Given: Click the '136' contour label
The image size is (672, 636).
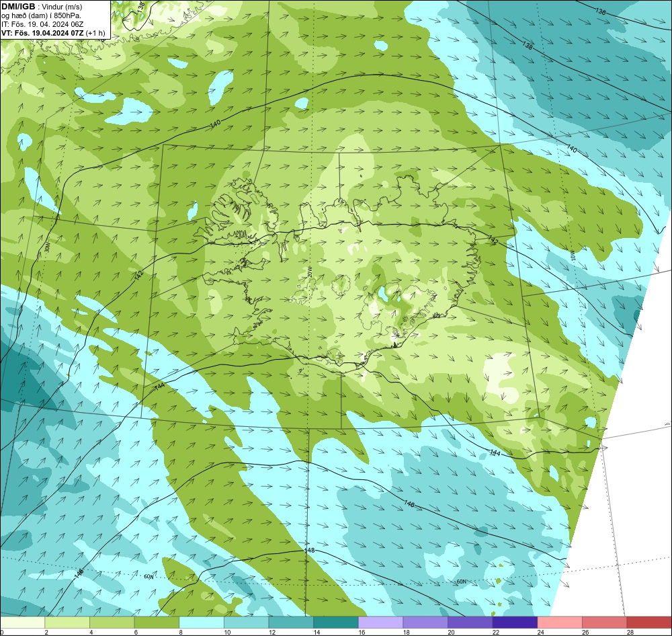Looking at the screenshot, I should pos(600,11).
